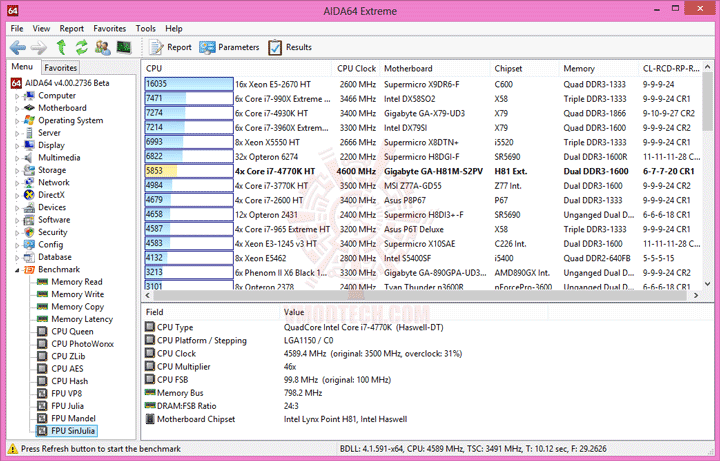
Task: Select the DirectX icon in the tree
Action: pos(29,195)
